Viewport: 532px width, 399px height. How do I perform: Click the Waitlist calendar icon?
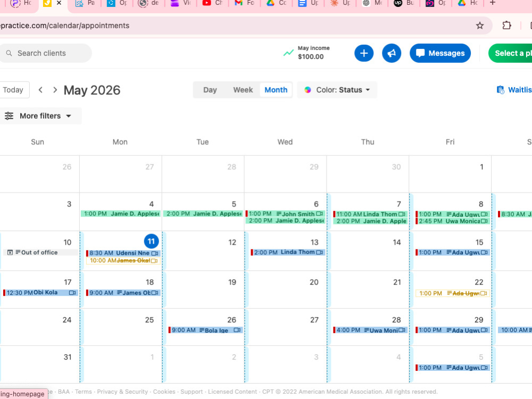(500, 89)
